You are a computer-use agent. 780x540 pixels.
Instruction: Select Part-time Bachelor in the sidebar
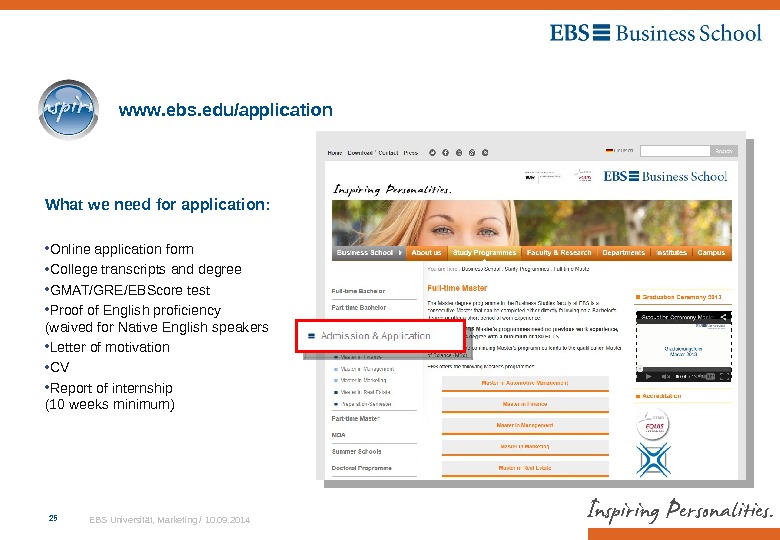point(359,308)
